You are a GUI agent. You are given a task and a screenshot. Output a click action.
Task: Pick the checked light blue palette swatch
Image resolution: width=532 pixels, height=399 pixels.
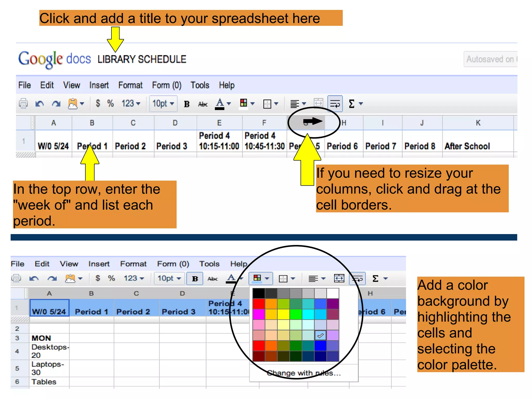click(321, 335)
